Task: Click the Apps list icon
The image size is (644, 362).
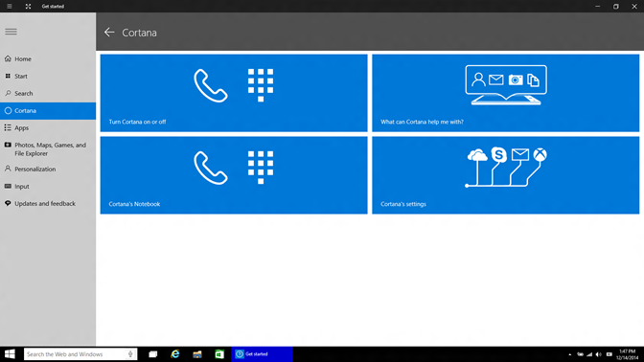Action: point(8,127)
